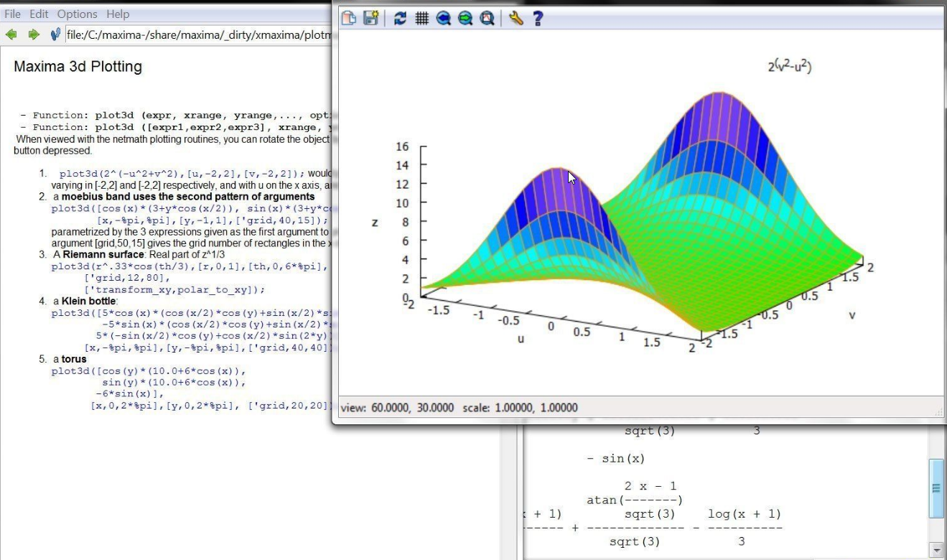Click the 'view: 60.0000, 30.0000' status text
947x560 pixels.
(x=397, y=408)
